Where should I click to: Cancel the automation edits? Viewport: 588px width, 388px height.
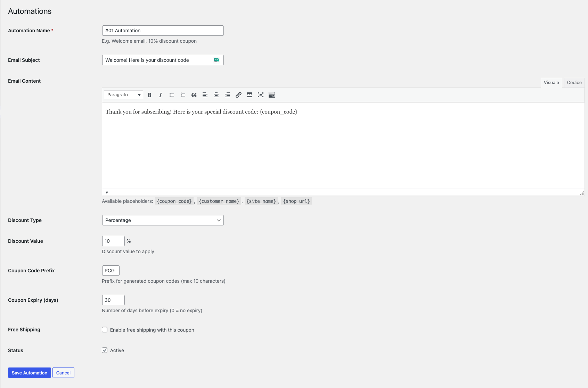[x=63, y=372]
